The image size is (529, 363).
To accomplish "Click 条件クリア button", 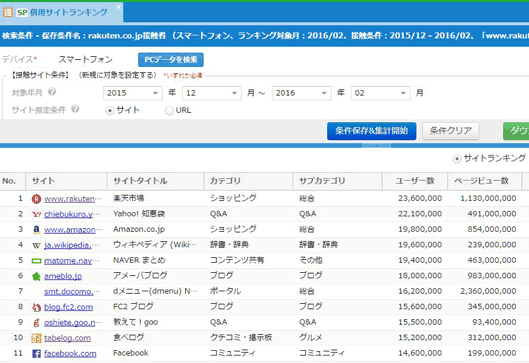I will click(x=451, y=131).
